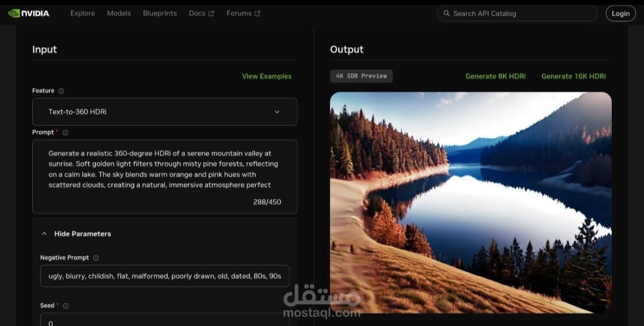Visit the Forums external link

click(243, 14)
